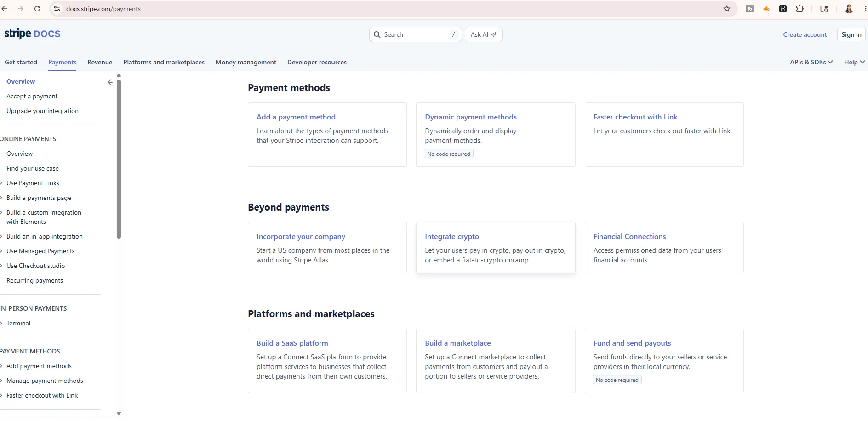Expand Build a custom integration with Elements

coord(44,217)
